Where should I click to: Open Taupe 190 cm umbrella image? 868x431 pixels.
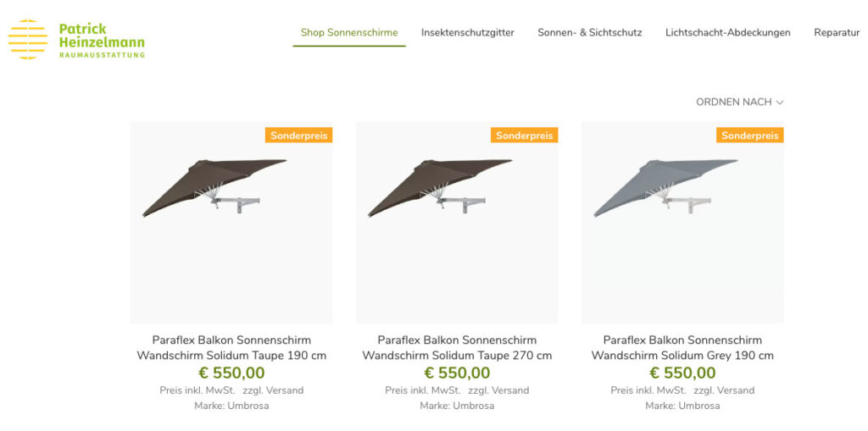tap(231, 223)
